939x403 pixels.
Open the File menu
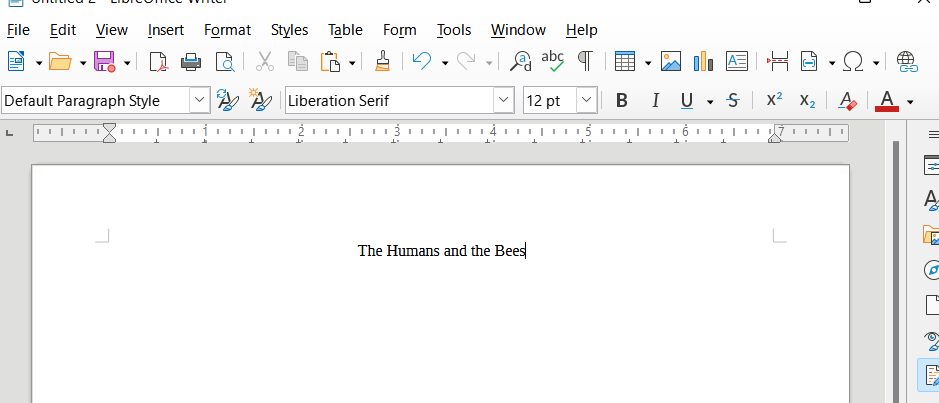19,30
